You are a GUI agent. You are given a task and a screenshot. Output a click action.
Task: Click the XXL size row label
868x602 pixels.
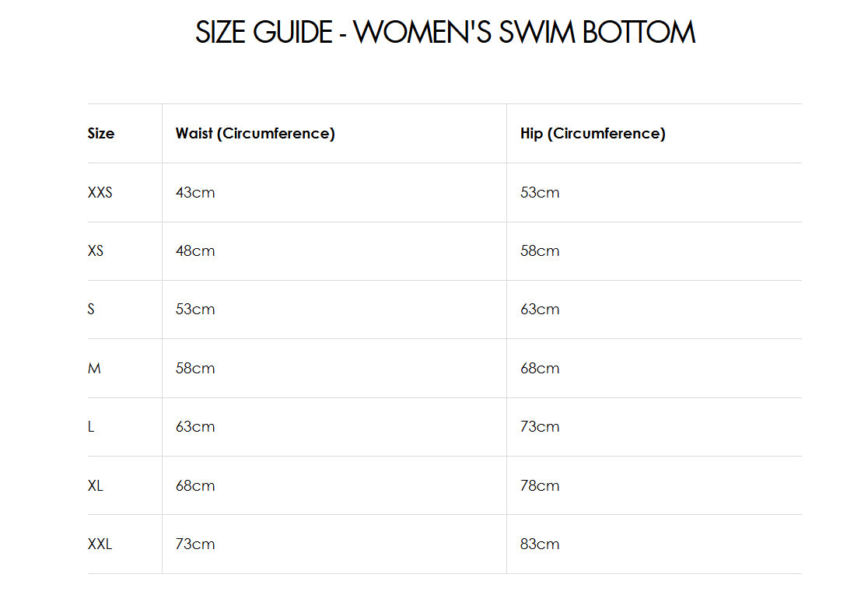coord(100,544)
